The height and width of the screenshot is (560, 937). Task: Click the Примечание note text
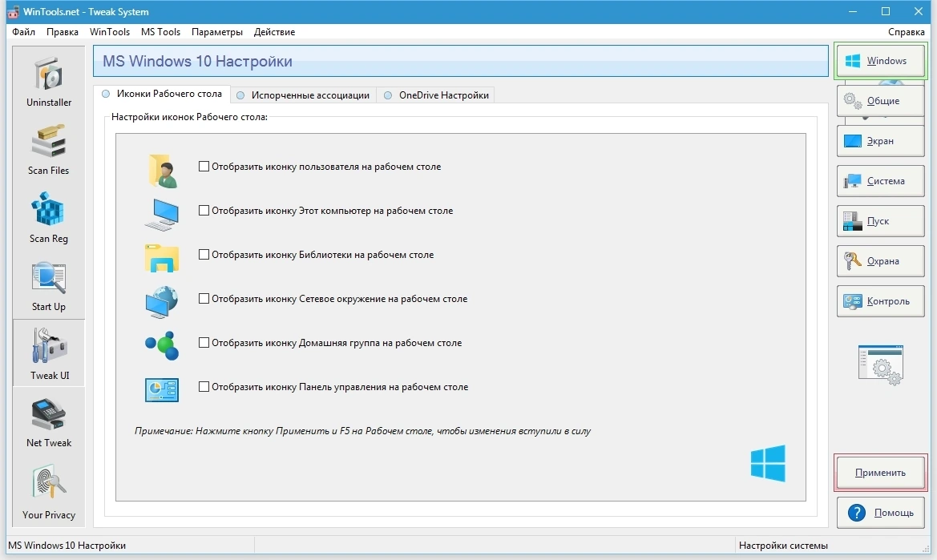(x=362, y=431)
